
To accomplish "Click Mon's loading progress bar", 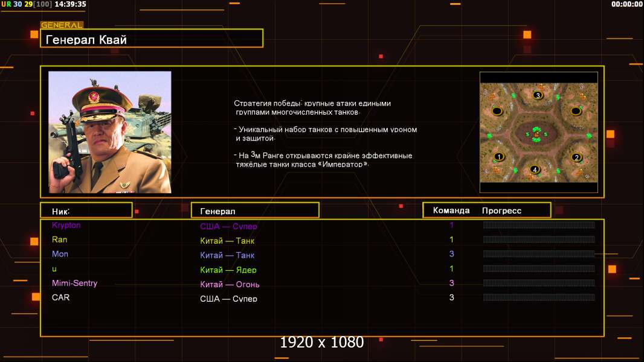I will coord(539,254).
